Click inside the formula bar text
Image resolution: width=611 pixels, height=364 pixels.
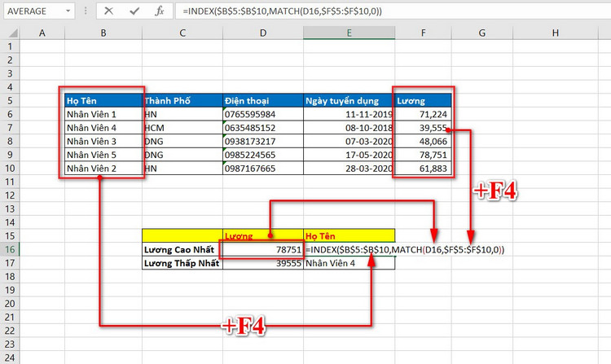coord(282,11)
